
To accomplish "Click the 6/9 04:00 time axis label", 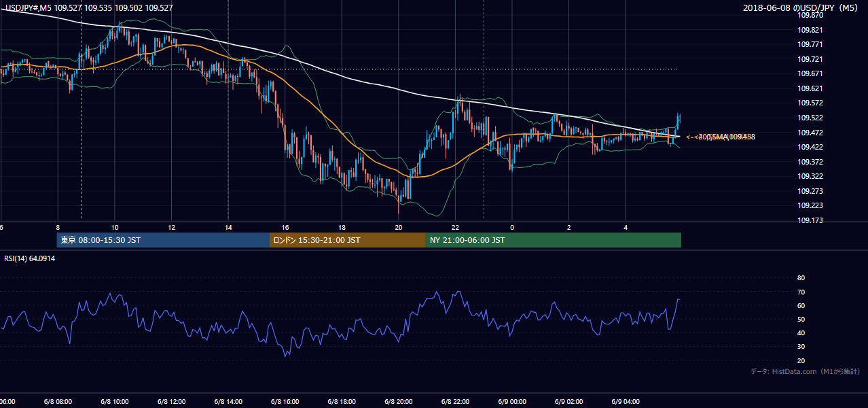I will pos(626,401).
